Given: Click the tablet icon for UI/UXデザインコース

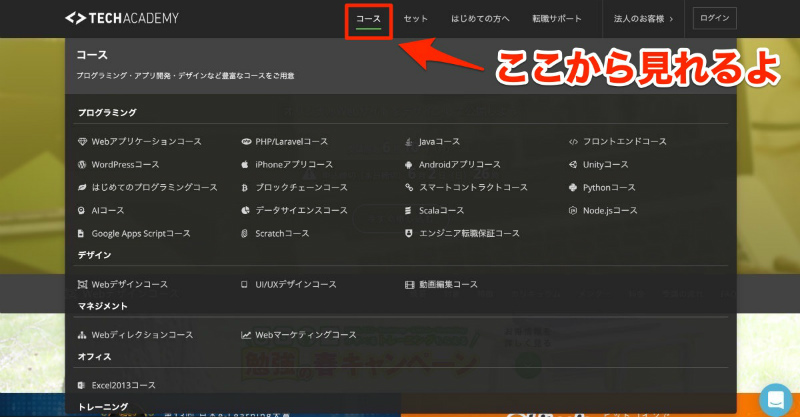Looking at the screenshot, I should pos(244,285).
